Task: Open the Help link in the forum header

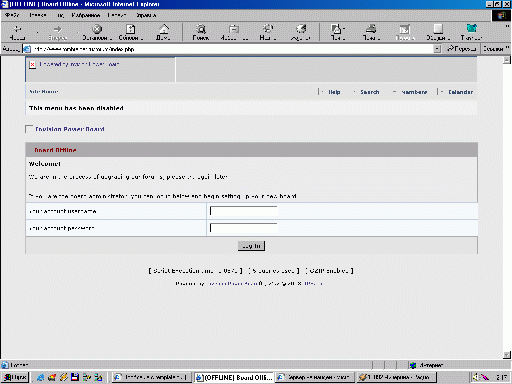Action: (334, 92)
